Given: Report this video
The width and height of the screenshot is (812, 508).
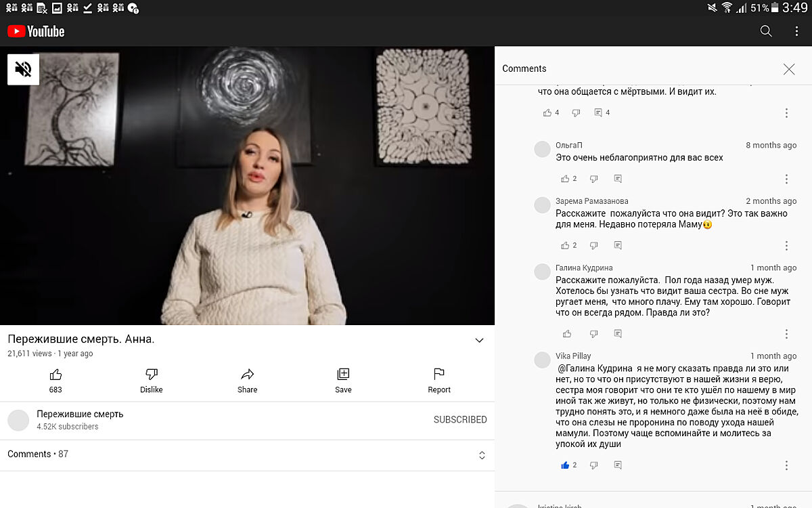Looking at the screenshot, I should 439,375.
